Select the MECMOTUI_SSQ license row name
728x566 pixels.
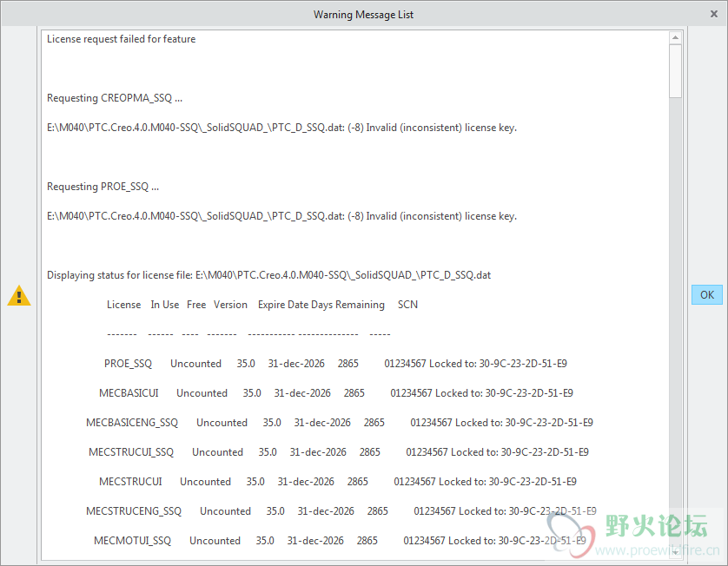(x=132, y=541)
